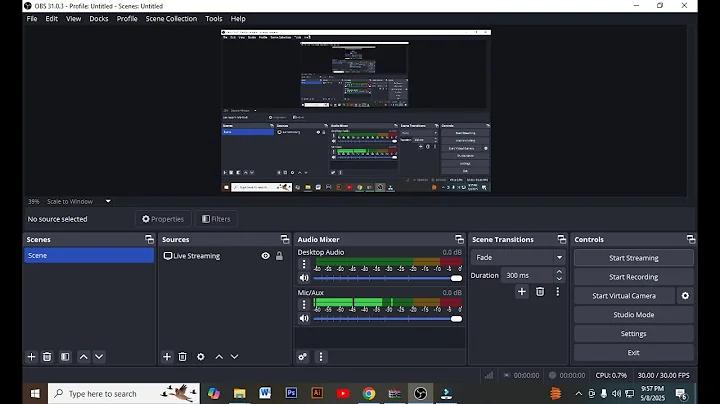720x404 pixels.
Task: Open Word from the taskbar
Action: pyautogui.click(x=265, y=393)
